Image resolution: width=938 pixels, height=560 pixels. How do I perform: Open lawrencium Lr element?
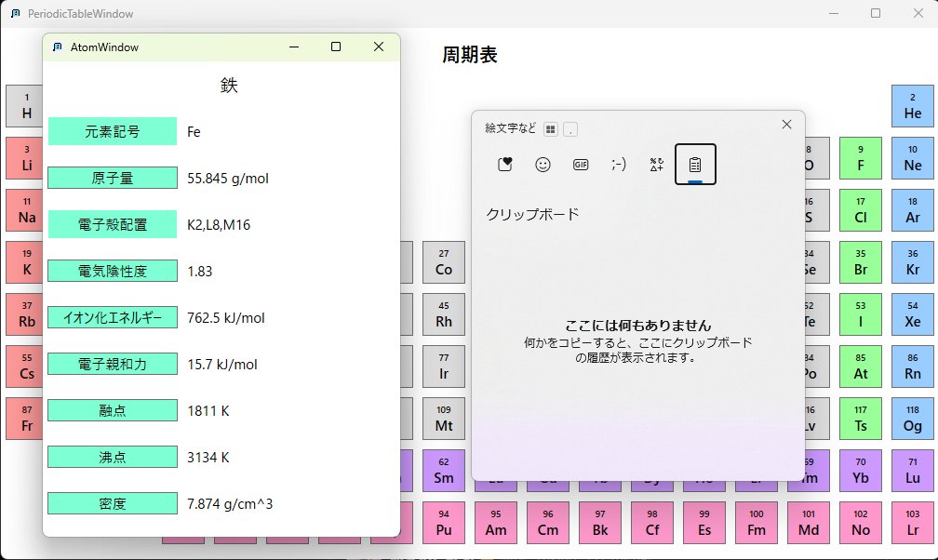tap(912, 522)
